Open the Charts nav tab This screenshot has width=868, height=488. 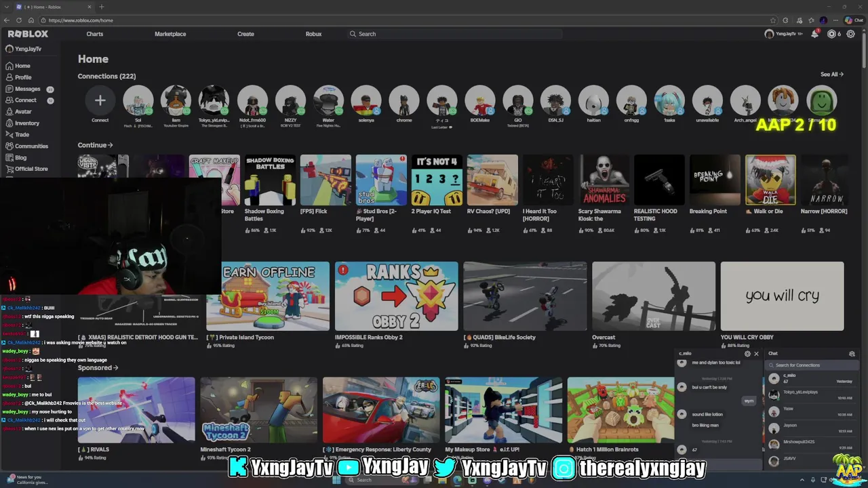[95, 34]
